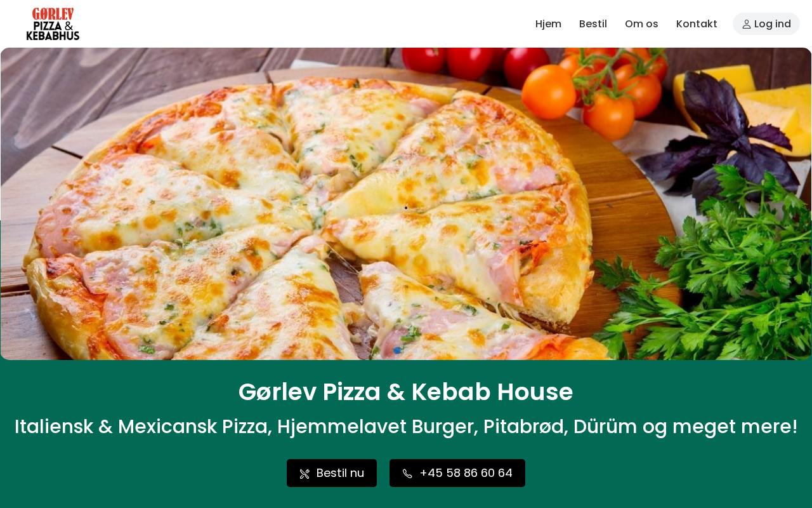812x508 pixels.
Task: Open the Log ind button
Action: tap(766, 24)
